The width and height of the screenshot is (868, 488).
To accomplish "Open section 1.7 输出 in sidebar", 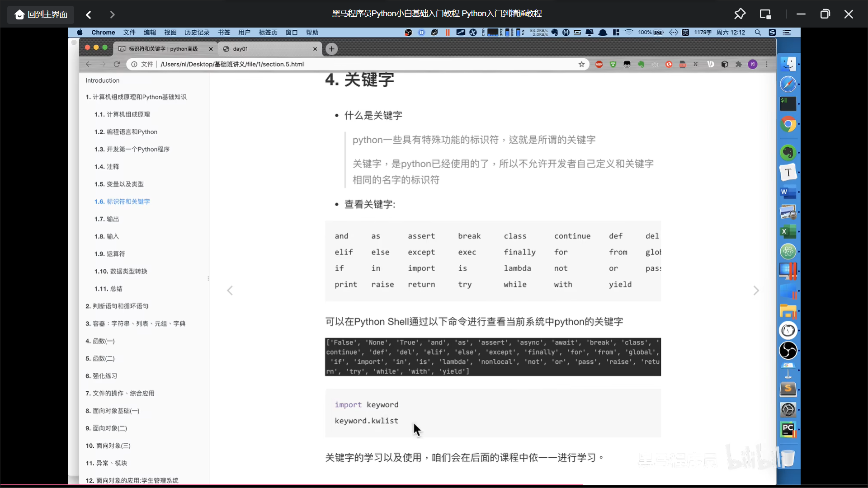I will pyautogui.click(x=107, y=219).
